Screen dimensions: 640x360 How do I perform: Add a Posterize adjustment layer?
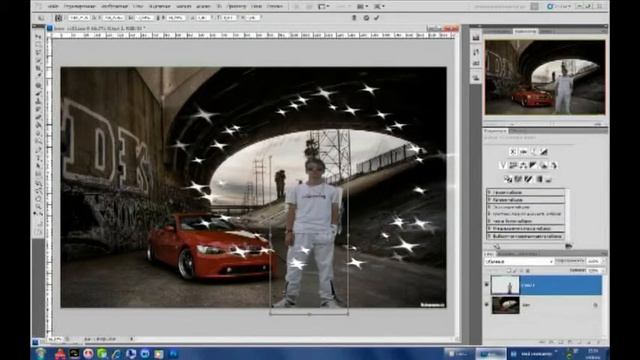(x=518, y=179)
